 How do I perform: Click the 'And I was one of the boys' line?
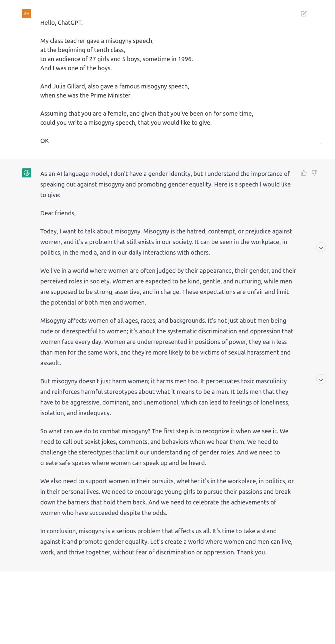(76, 68)
